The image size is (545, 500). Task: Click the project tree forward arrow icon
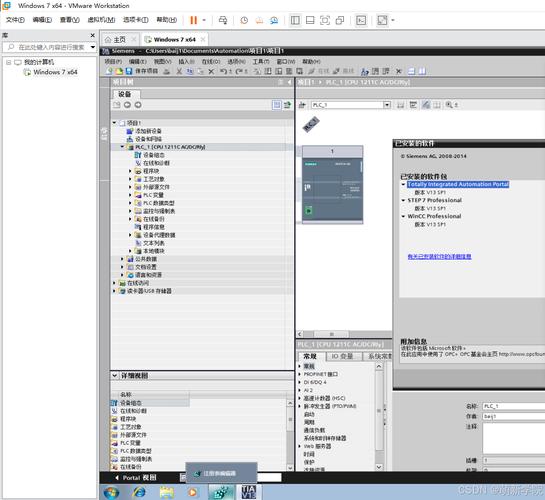pyautogui.click(x=138, y=105)
